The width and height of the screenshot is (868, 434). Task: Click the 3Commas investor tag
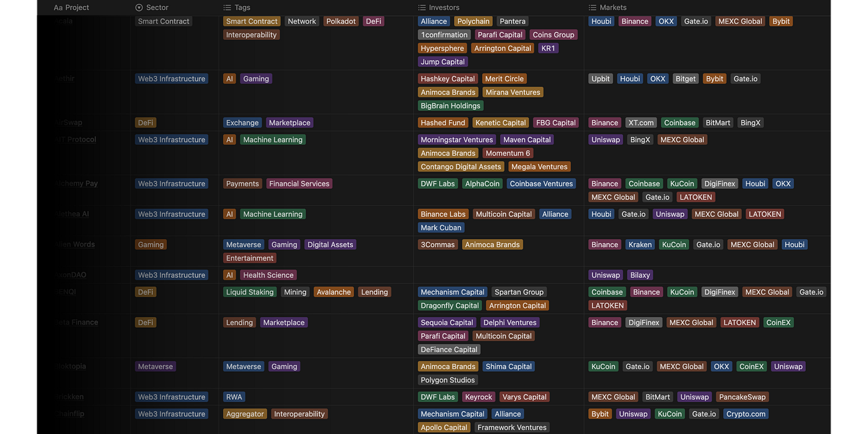[x=438, y=245]
